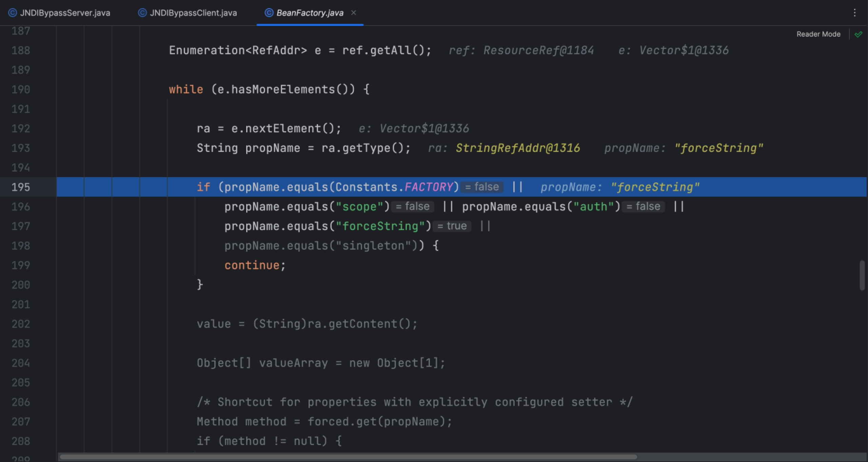The image size is (868, 462).
Task: Click the class icon on BeanFactory.java tab
Action: click(x=269, y=13)
